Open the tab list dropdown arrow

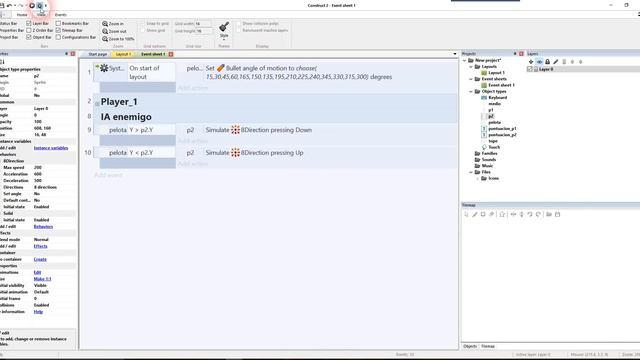[455, 54]
